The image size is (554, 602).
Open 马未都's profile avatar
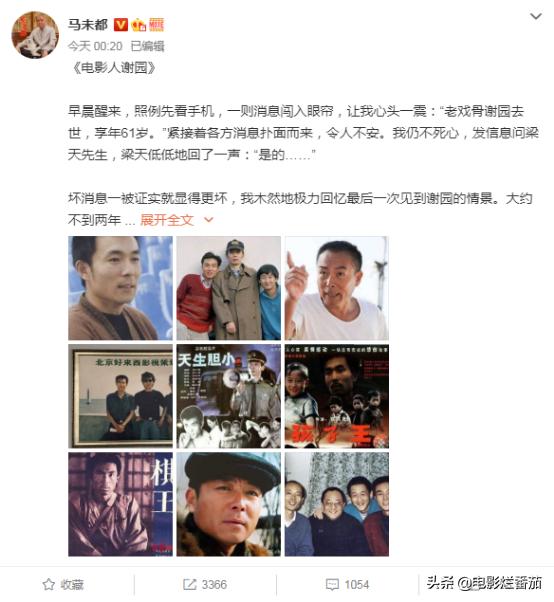pyautogui.click(x=35, y=35)
